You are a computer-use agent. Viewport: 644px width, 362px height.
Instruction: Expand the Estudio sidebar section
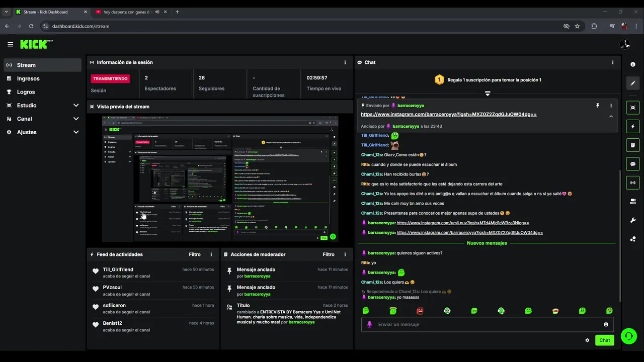pos(43,105)
